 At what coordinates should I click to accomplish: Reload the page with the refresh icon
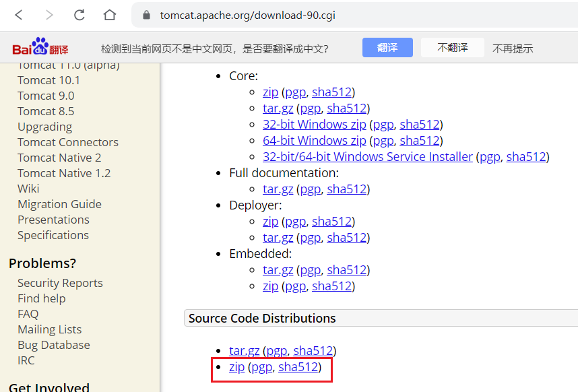coord(79,15)
